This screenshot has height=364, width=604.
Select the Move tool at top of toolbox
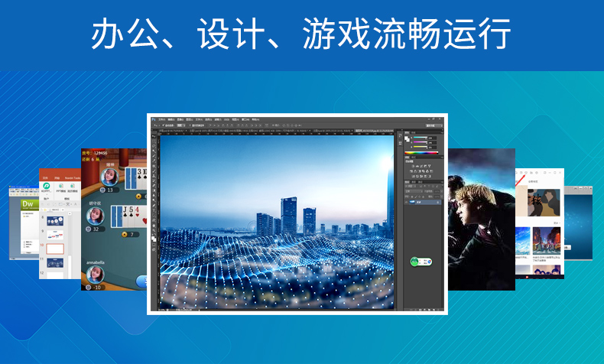pyautogui.click(x=154, y=136)
